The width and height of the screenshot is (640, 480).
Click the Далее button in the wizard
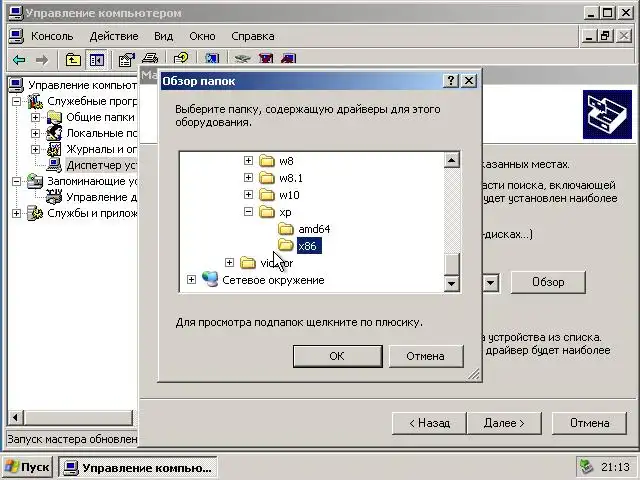[x=504, y=423]
